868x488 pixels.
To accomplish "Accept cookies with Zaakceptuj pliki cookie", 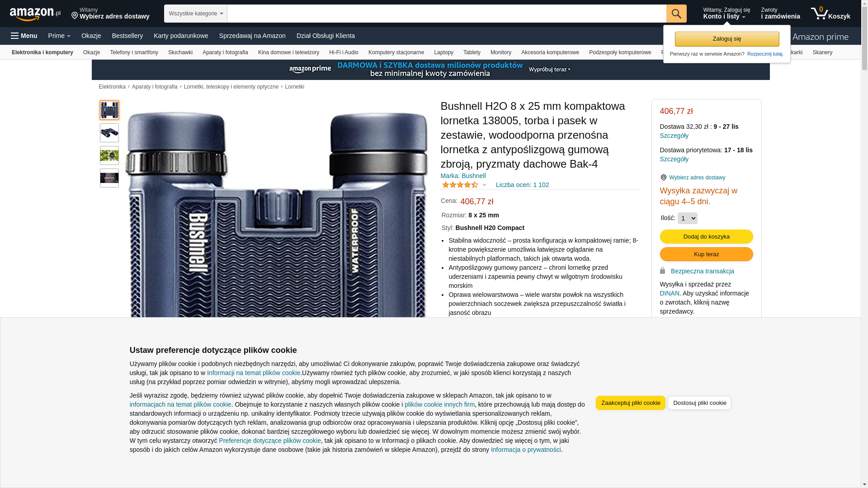I will click(x=630, y=403).
